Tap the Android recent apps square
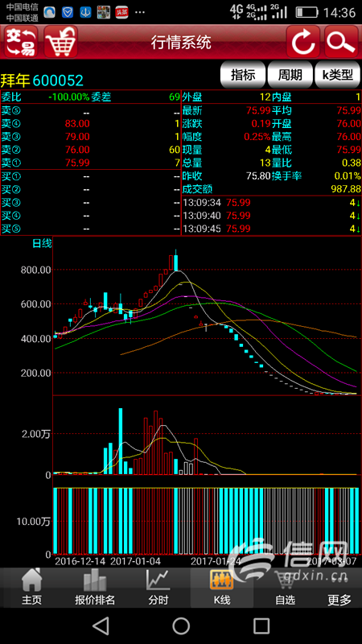This screenshot has width=362, height=644. [x=261, y=626]
